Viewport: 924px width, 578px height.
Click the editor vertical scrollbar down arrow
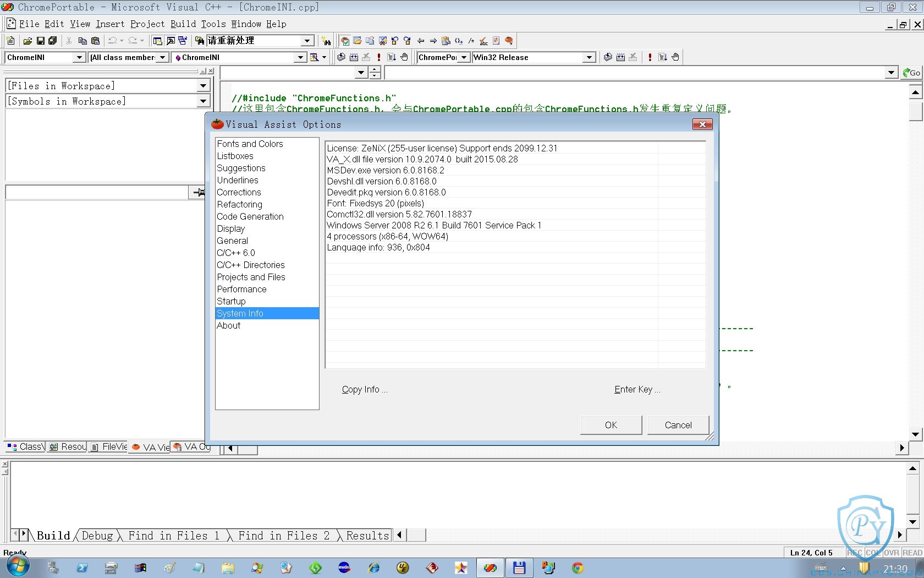tap(915, 434)
